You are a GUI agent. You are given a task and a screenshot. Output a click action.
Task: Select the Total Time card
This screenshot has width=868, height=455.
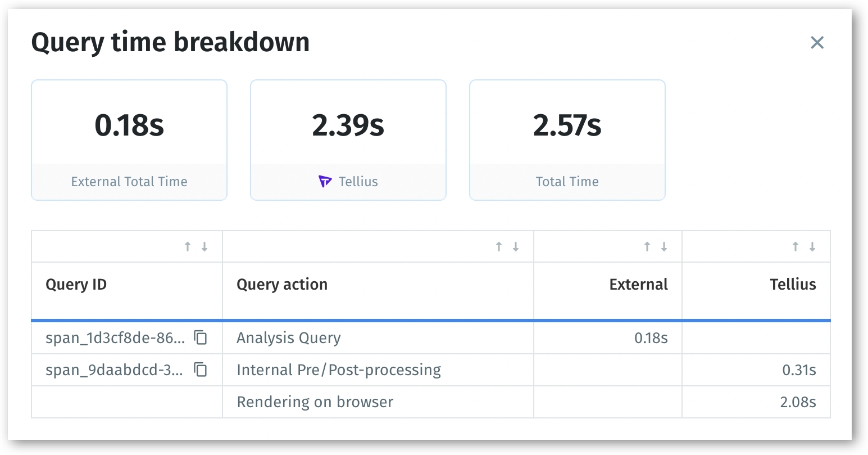click(x=567, y=139)
